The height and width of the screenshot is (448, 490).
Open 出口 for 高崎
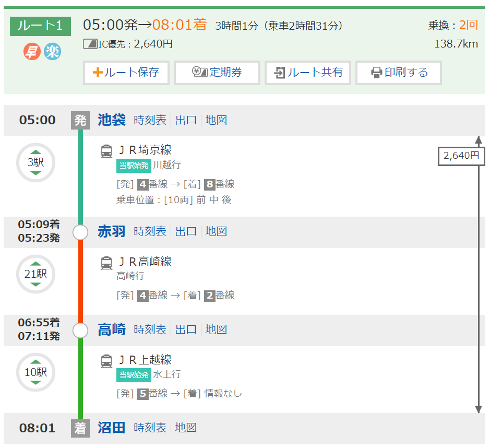point(186,330)
